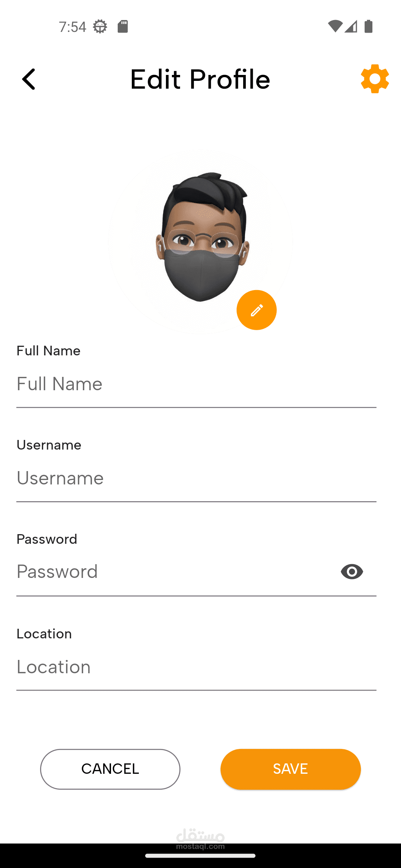Image resolution: width=401 pixels, height=868 pixels.
Task: Tap the gear-shaped notification icon in status bar
Action: (x=100, y=27)
